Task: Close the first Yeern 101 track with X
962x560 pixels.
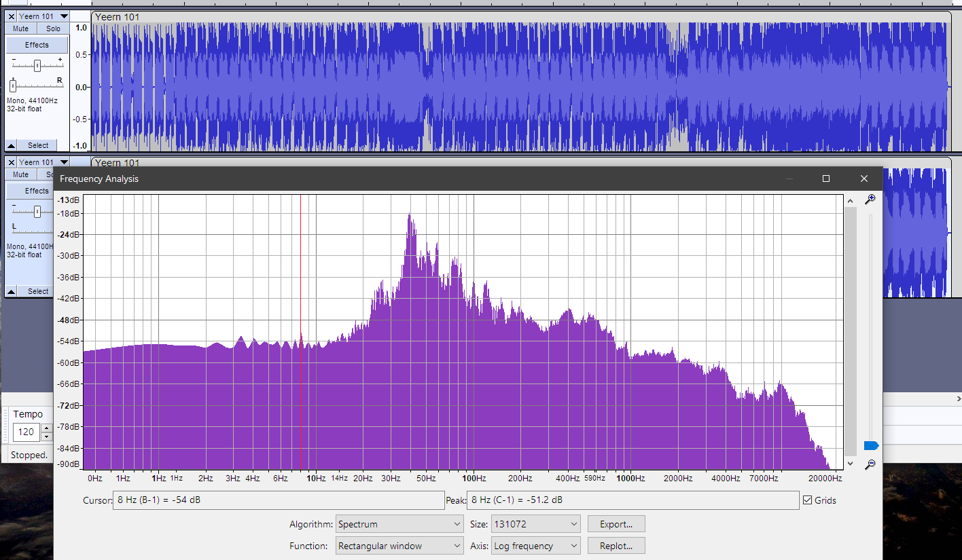Action: 12,16
